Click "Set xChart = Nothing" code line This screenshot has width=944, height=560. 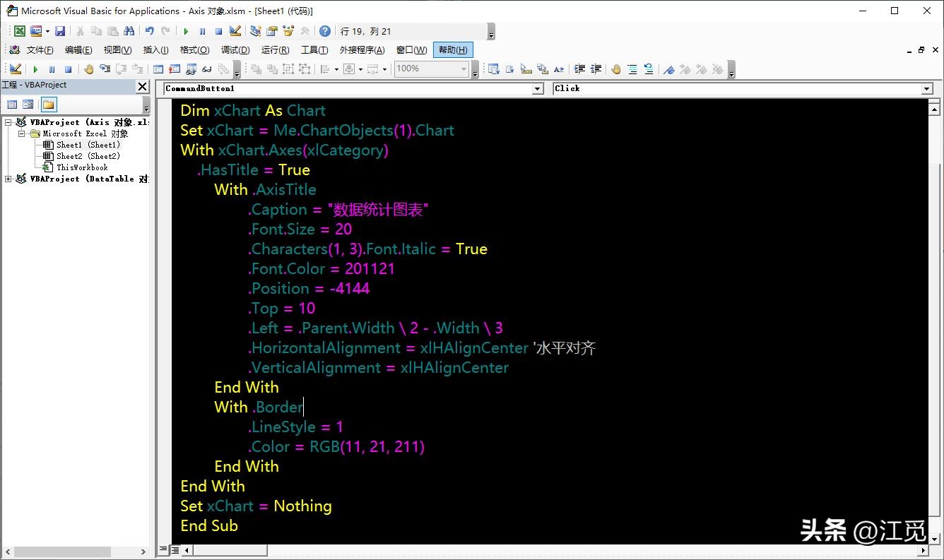click(x=256, y=506)
